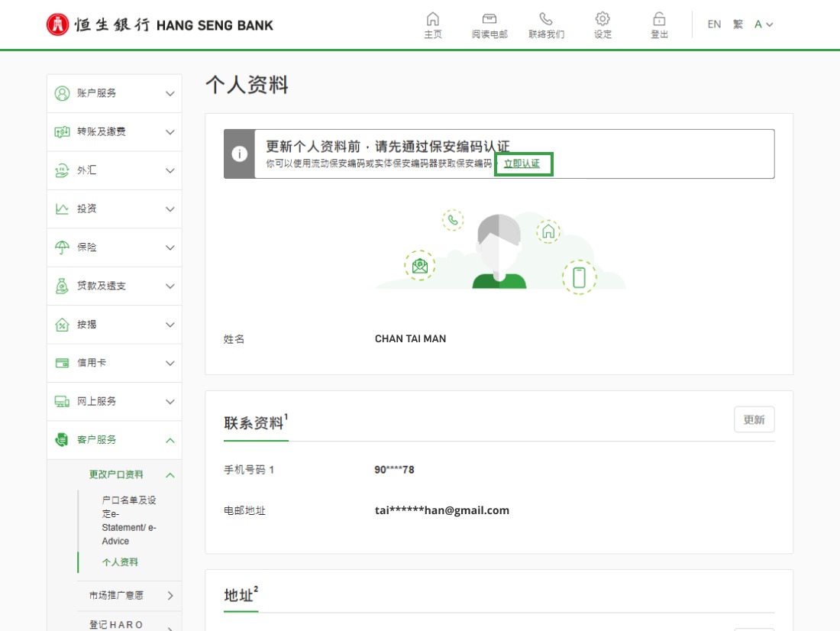Click the insurance umbrella icon
Screen dimensions: 840x631
click(62, 248)
